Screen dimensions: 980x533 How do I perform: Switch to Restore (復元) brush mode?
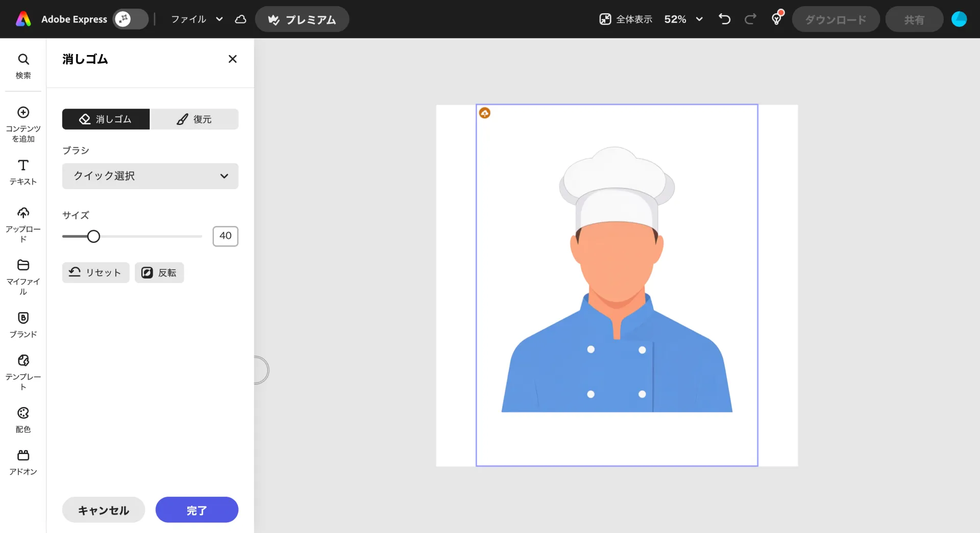(194, 119)
